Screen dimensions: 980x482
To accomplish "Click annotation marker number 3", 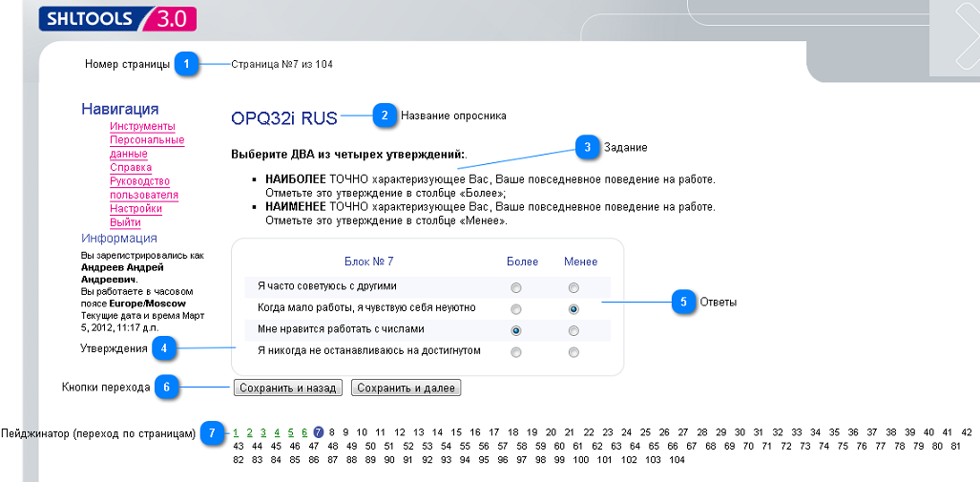I will [x=588, y=147].
